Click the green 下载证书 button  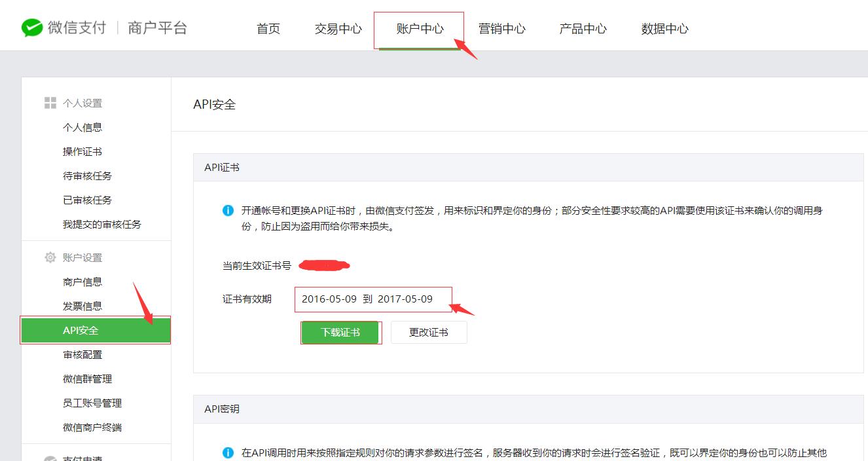tap(340, 332)
